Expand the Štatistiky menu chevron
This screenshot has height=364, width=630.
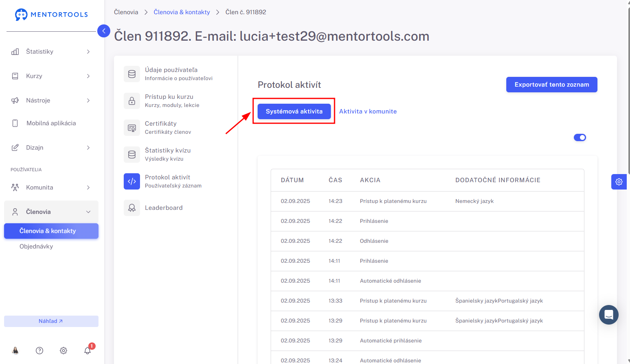88,52
